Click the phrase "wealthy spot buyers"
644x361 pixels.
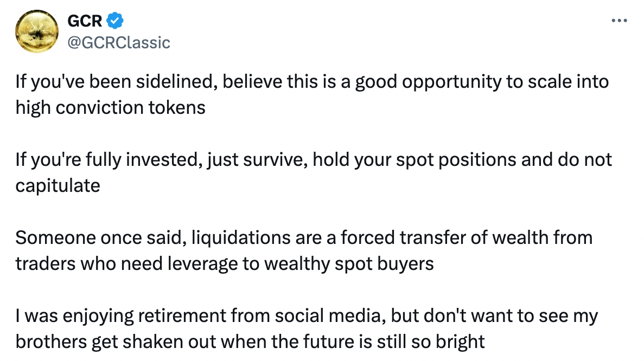click(x=361, y=263)
